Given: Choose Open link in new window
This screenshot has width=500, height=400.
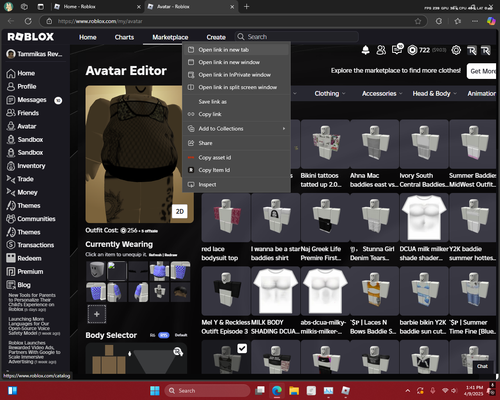Looking at the screenshot, I should click(236, 62).
